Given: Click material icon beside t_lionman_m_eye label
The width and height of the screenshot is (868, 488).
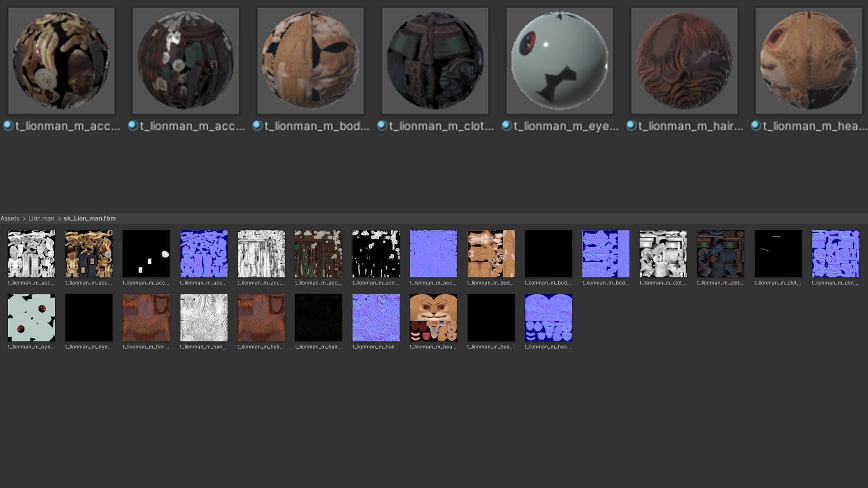Looking at the screenshot, I should coord(507,126).
